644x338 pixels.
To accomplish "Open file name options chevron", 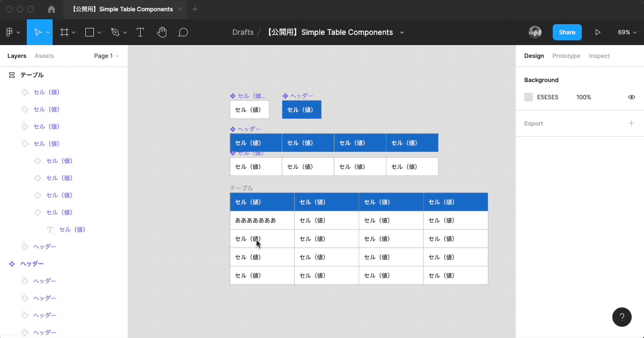I will (401, 32).
